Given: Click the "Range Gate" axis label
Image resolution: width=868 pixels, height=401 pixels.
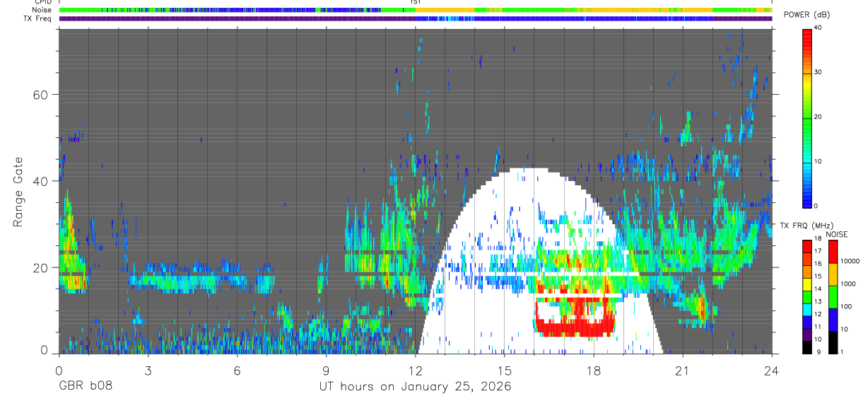Looking at the screenshot, I should (x=18, y=192).
